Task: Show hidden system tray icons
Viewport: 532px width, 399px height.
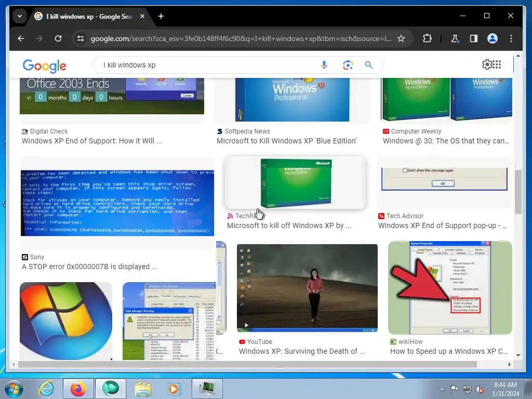Action: (442, 389)
